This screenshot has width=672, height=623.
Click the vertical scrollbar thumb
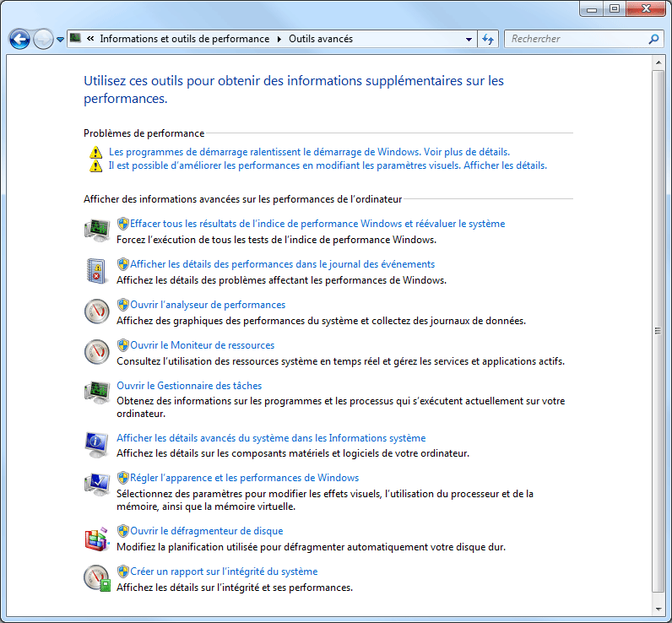point(658,331)
